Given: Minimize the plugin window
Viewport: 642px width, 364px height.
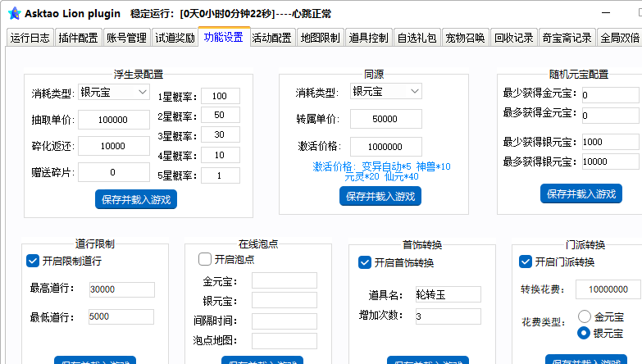Looking at the screenshot, I should (606, 12).
